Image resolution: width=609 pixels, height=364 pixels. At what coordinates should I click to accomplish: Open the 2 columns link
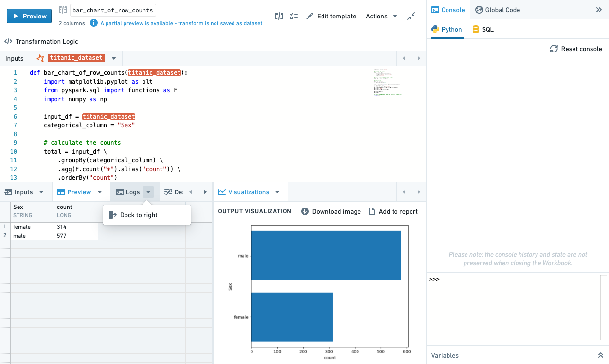click(72, 23)
